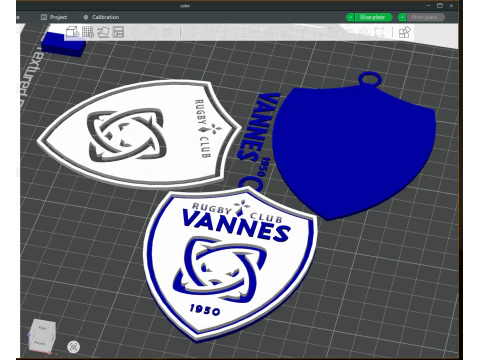480x360 pixels.
Task: Minimize the slicer window
Action: click(428, 6)
